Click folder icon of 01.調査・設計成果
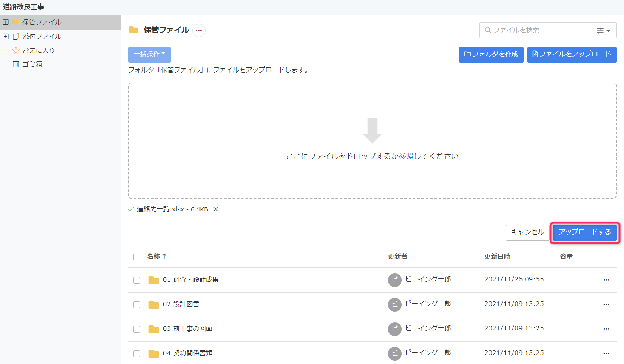The image size is (624, 364). [x=154, y=280]
